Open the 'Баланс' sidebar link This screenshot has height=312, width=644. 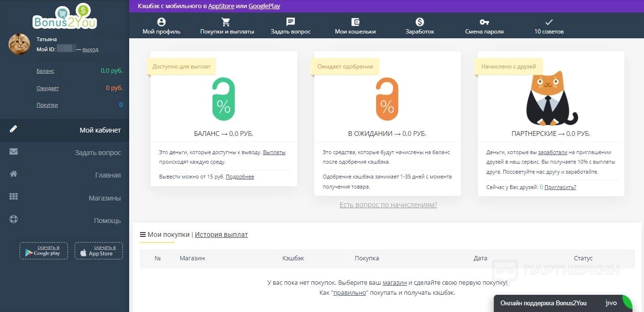[45, 71]
